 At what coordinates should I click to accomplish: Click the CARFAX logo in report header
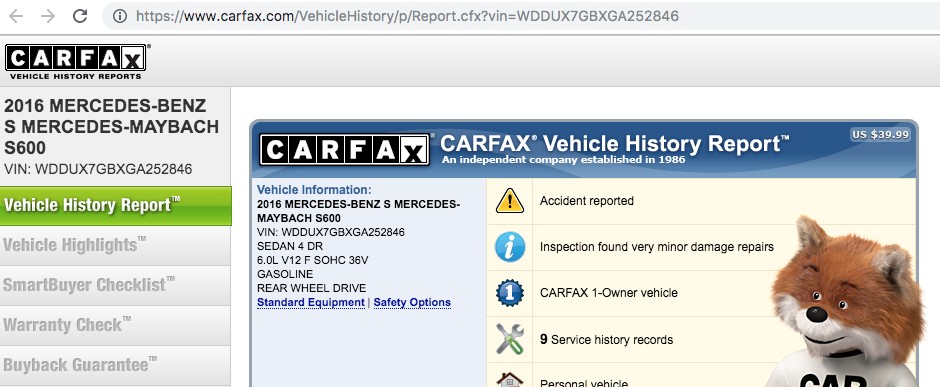(345, 150)
